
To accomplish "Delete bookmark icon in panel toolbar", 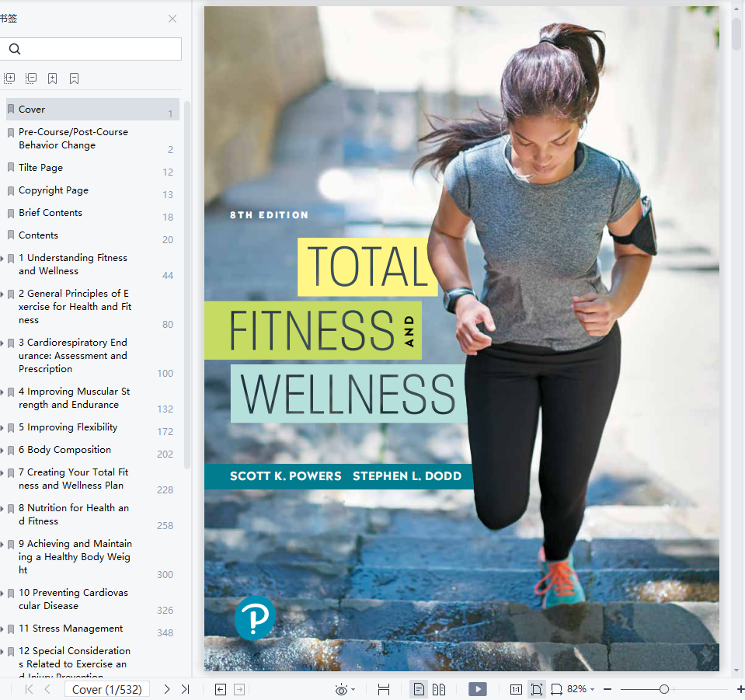I will [74, 78].
